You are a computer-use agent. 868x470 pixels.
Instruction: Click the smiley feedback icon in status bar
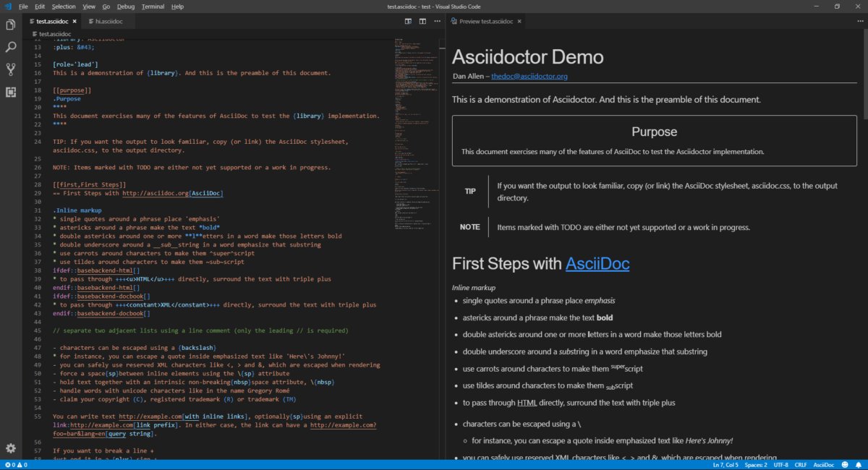click(x=846, y=465)
